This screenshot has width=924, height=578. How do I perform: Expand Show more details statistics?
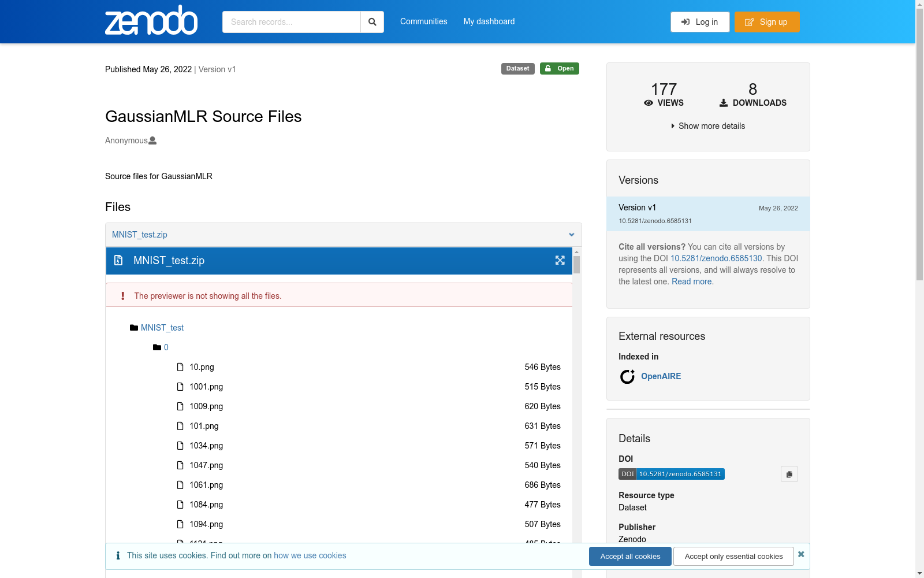coord(708,126)
